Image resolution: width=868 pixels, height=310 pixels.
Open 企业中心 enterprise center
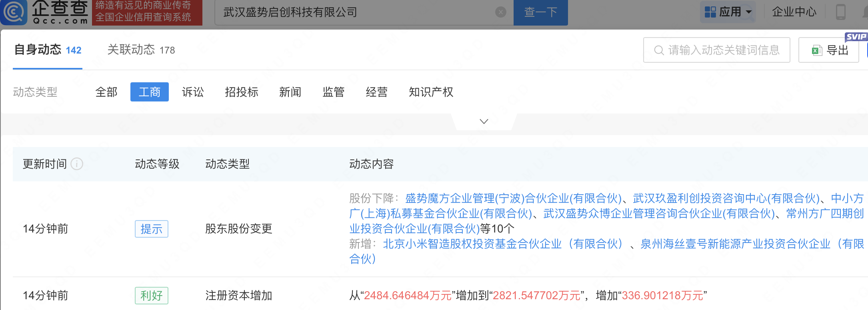(x=794, y=12)
